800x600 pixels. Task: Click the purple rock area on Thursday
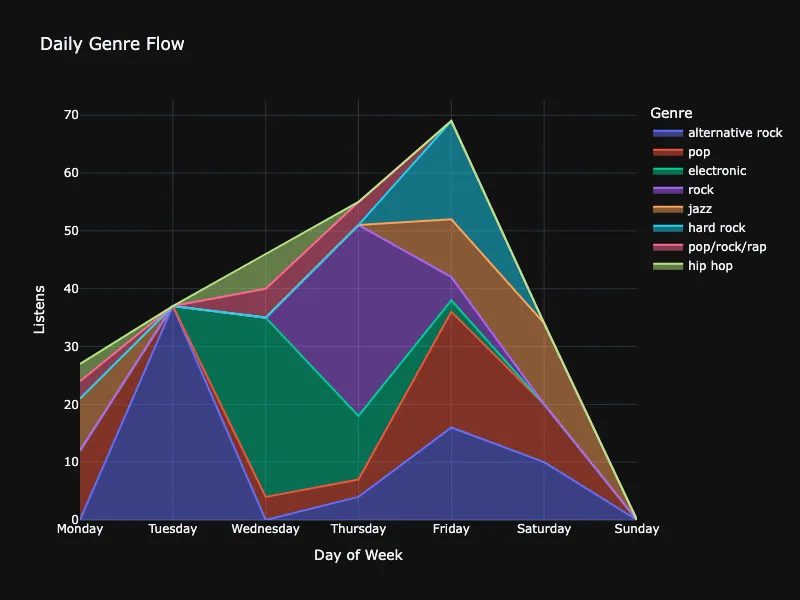click(x=358, y=321)
